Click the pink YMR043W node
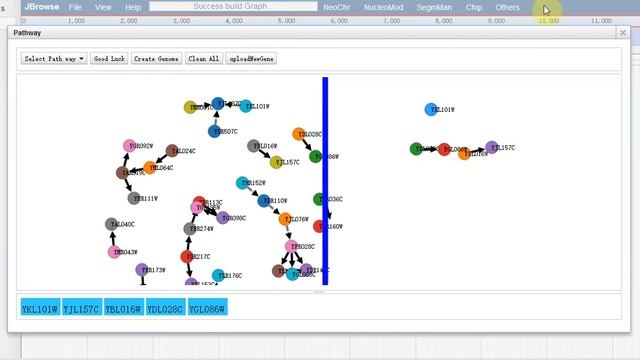This screenshot has width=640, height=360. click(x=114, y=252)
